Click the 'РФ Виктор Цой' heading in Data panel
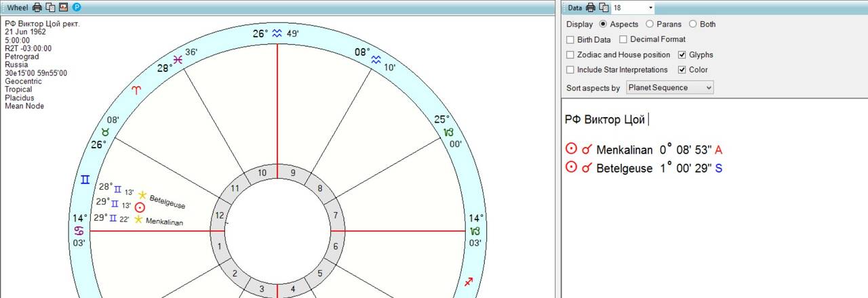868x298 pixels. (x=604, y=120)
